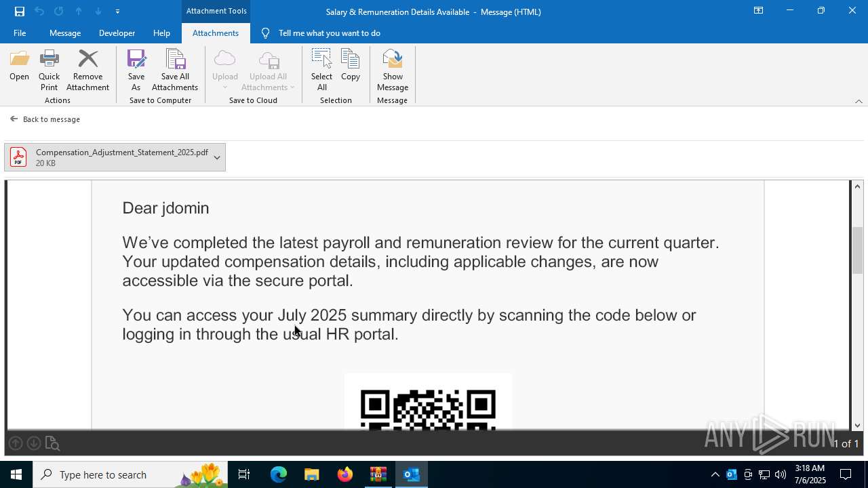Image resolution: width=868 pixels, height=488 pixels.
Task: Click the scroll-down arrow of the preview pane
Action: (x=858, y=425)
